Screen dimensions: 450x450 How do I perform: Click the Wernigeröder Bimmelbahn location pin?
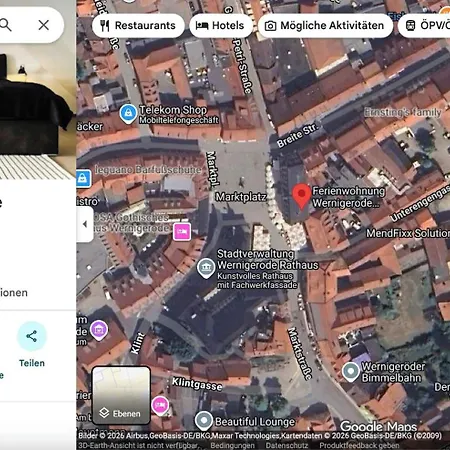350,372
